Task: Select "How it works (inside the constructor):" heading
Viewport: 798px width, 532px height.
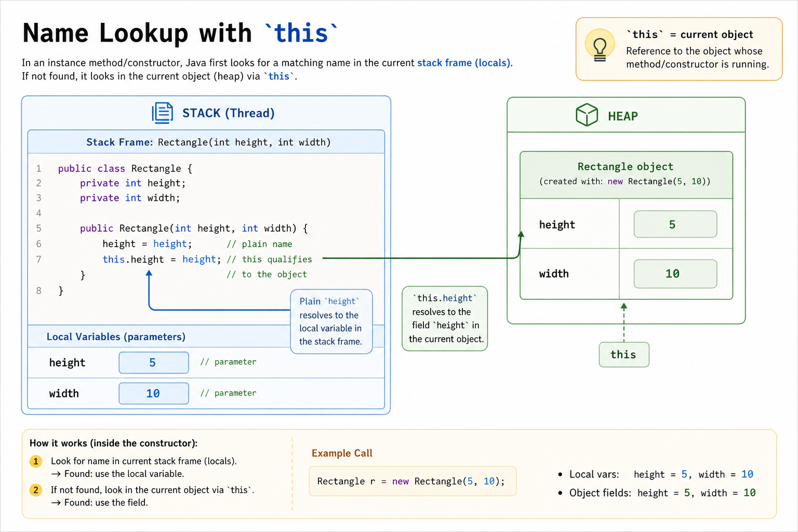Action: click(x=113, y=443)
